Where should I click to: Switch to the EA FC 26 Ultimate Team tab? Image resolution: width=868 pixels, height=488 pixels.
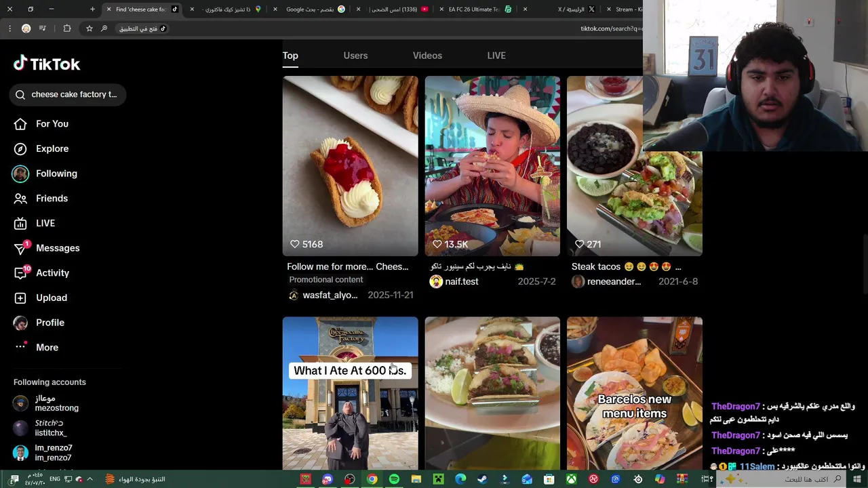[x=475, y=9]
